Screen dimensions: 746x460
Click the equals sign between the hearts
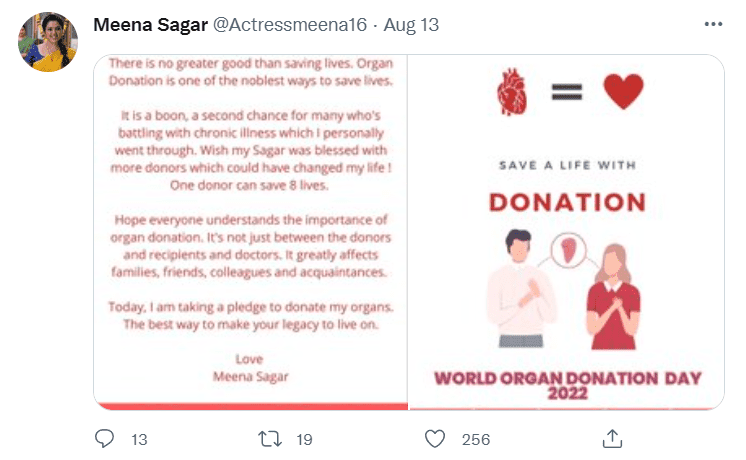(567, 93)
